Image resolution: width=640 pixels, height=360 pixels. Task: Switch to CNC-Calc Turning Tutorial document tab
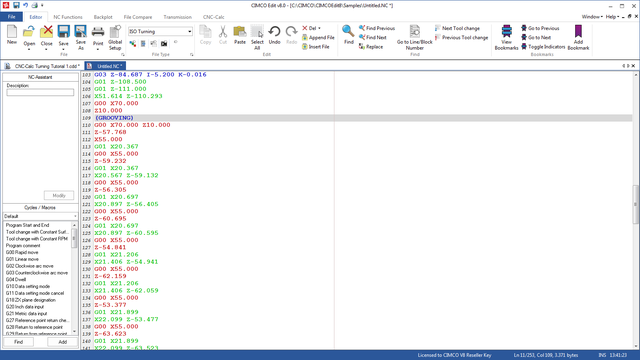point(42,66)
